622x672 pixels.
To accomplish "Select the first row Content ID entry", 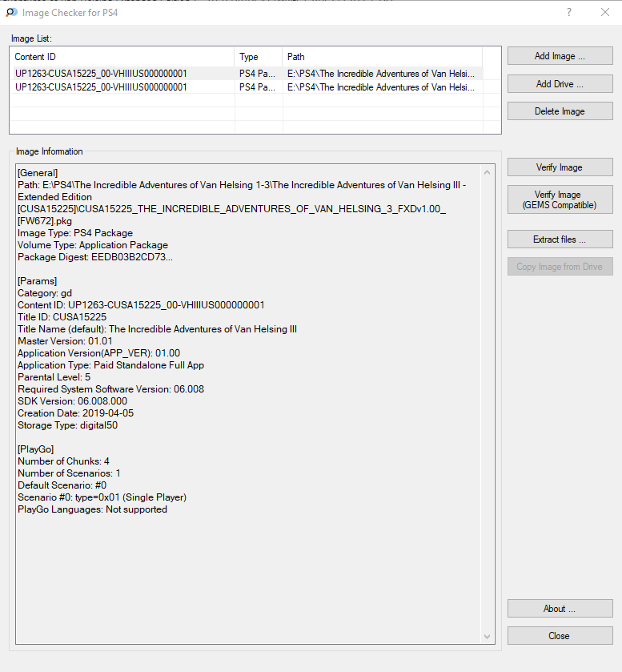I will tap(101, 74).
